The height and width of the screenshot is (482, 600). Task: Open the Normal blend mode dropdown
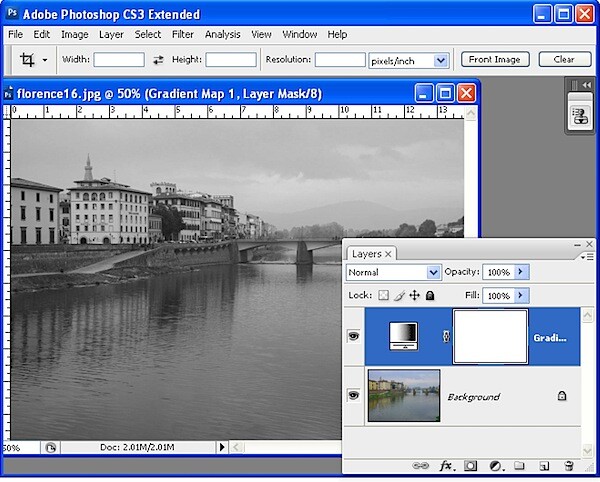click(394, 272)
